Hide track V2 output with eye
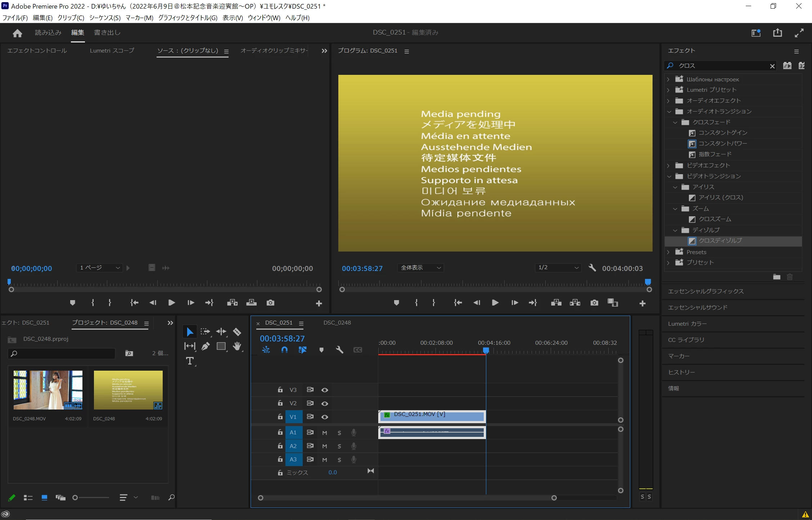This screenshot has width=812, height=520. [325, 403]
